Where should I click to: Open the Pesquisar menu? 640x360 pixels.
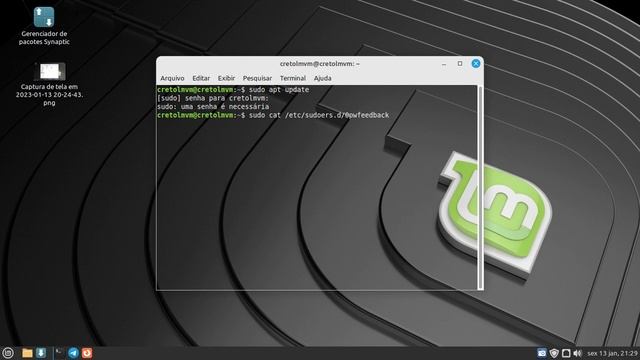pyautogui.click(x=257, y=78)
